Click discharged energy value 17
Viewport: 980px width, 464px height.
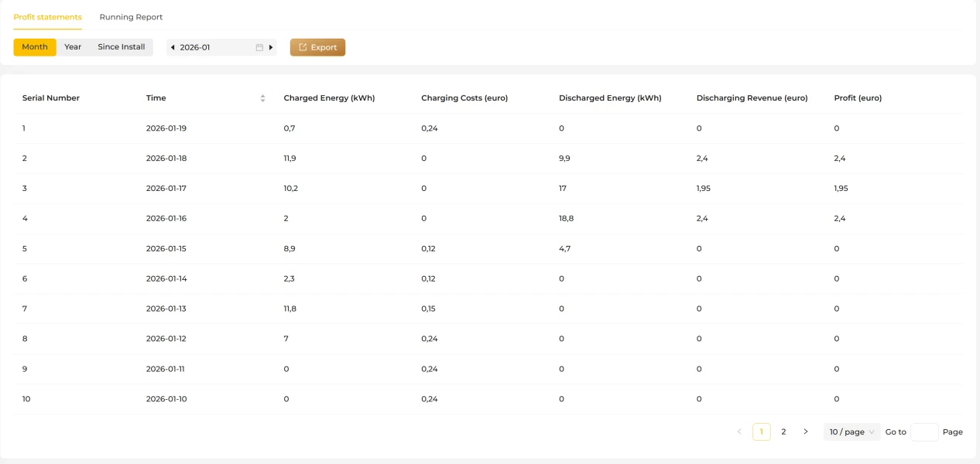[x=563, y=189]
